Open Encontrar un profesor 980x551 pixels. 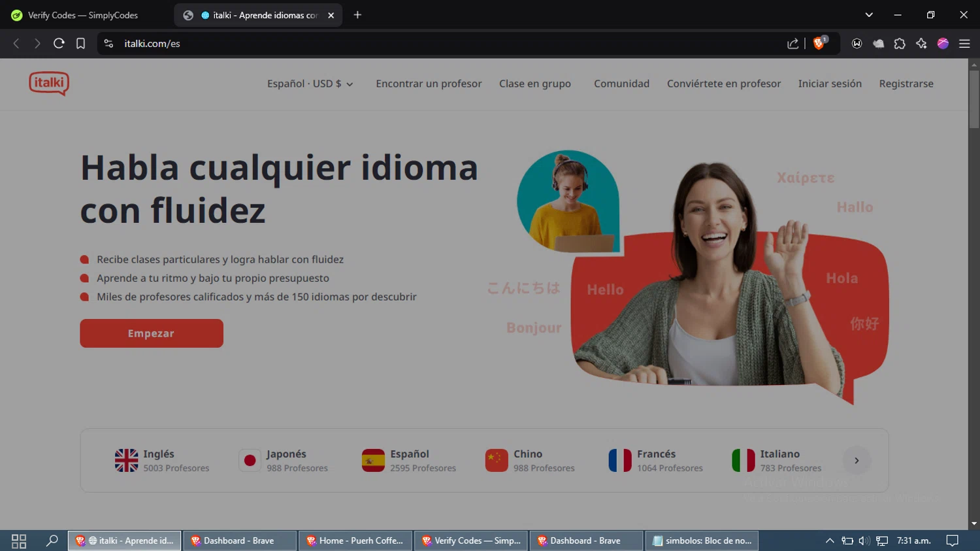[x=429, y=84]
